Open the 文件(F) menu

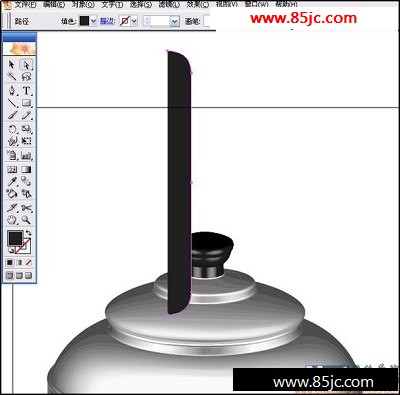click(x=25, y=5)
